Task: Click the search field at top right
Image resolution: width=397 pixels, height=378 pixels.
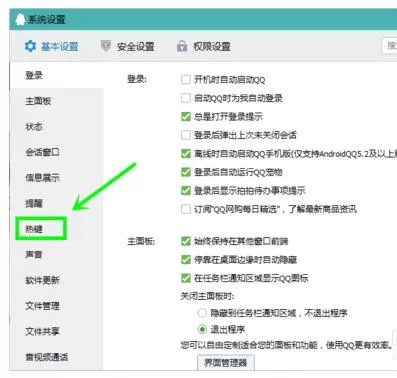Action: click(389, 46)
